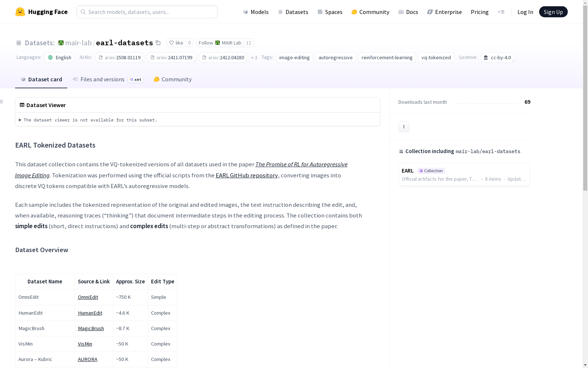This screenshot has width=588, height=368.
Task: Filter by autoregressive tag
Action: pyautogui.click(x=336, y=57)
